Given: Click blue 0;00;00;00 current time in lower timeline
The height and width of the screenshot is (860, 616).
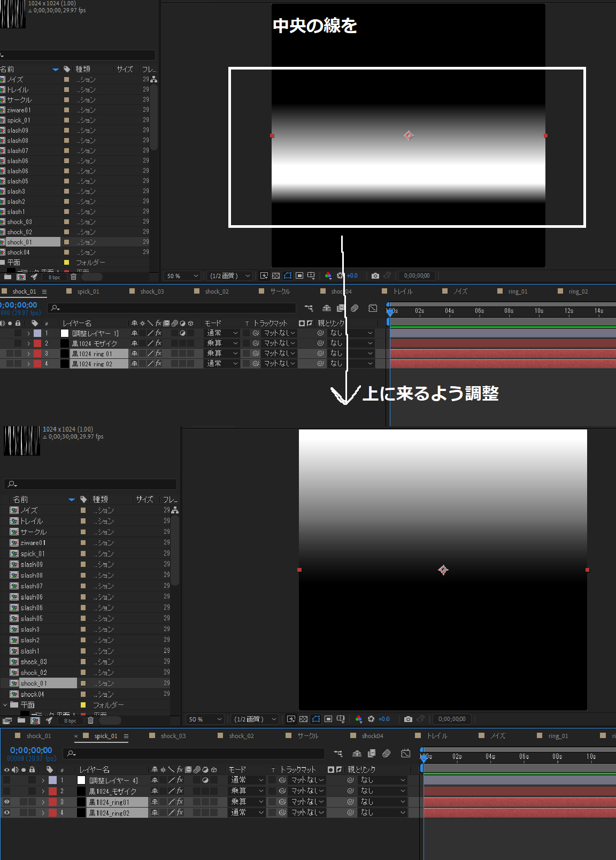Looking at the screenshot, I should tap(31, 750).
